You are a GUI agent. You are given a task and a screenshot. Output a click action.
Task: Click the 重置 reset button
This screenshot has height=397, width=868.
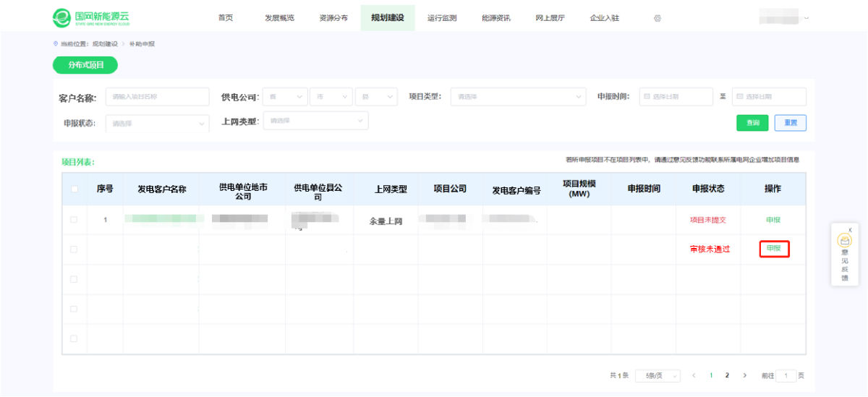(x=791, y=123)
